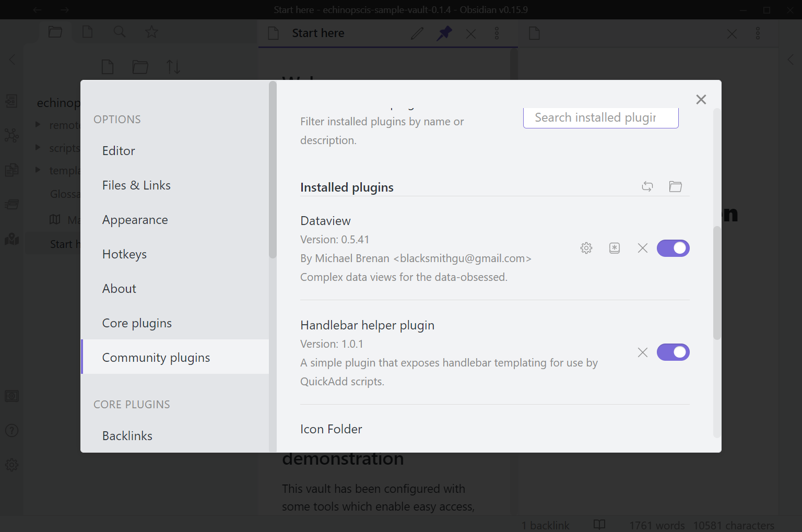This screenshot has width=802, height=532.
Task: Click the settings sidebar scrollbar
Action: tap(273, 170)
